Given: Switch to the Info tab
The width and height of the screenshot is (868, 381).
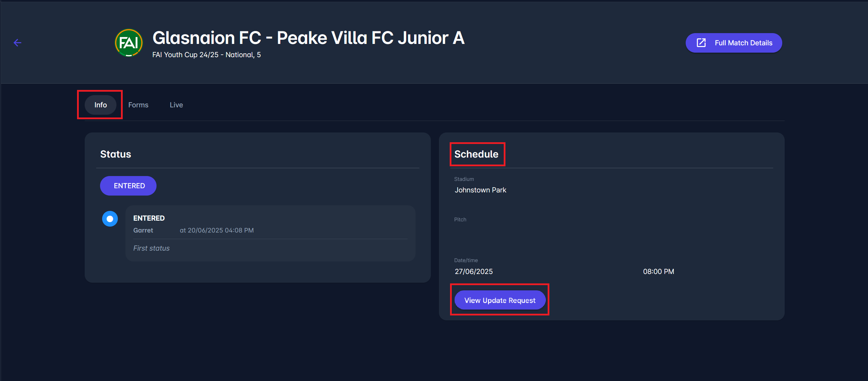Looking at the screenshot, I should coord(100,105).
